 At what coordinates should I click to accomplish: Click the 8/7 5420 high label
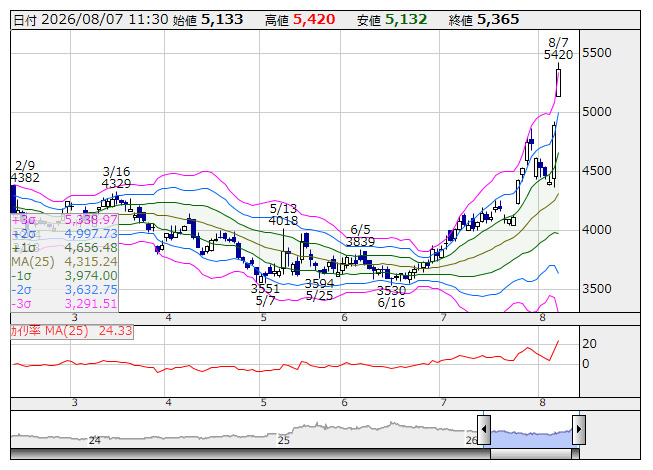coord(558,49)
